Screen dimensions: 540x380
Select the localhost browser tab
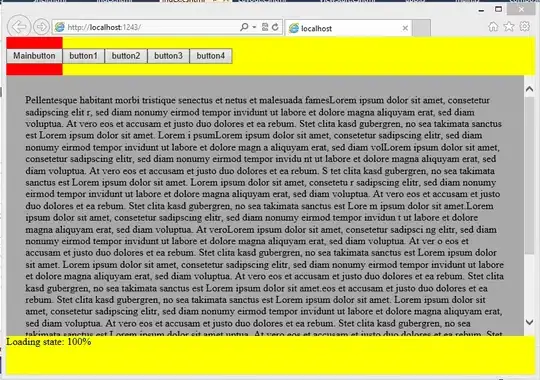pos(349,28)
